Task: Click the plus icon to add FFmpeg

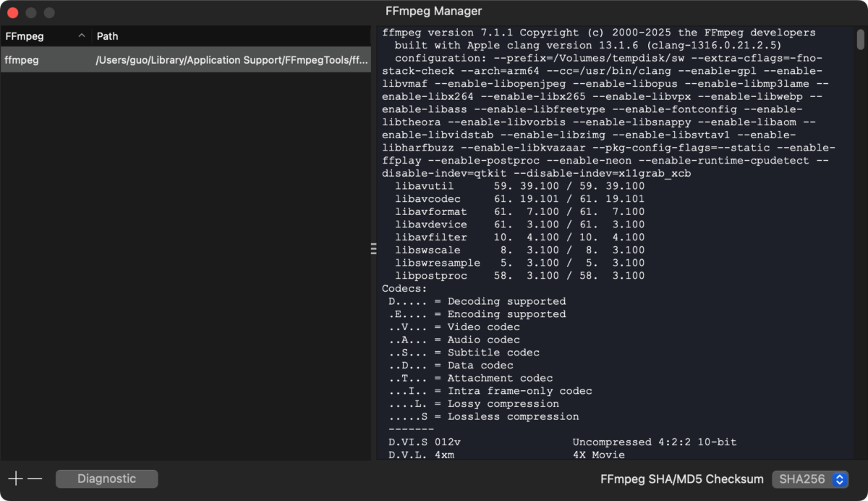Action: (15, 479)
